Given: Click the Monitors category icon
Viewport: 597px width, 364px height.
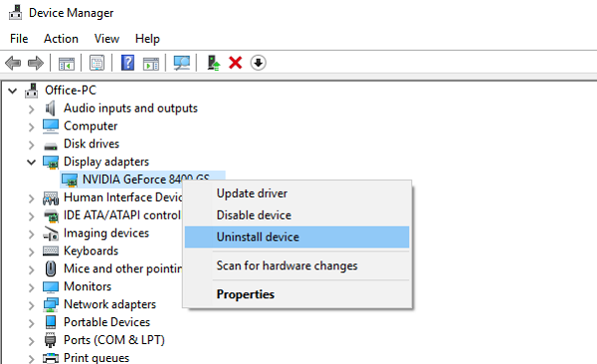Looking at the screenshot, I should [51, 287].
